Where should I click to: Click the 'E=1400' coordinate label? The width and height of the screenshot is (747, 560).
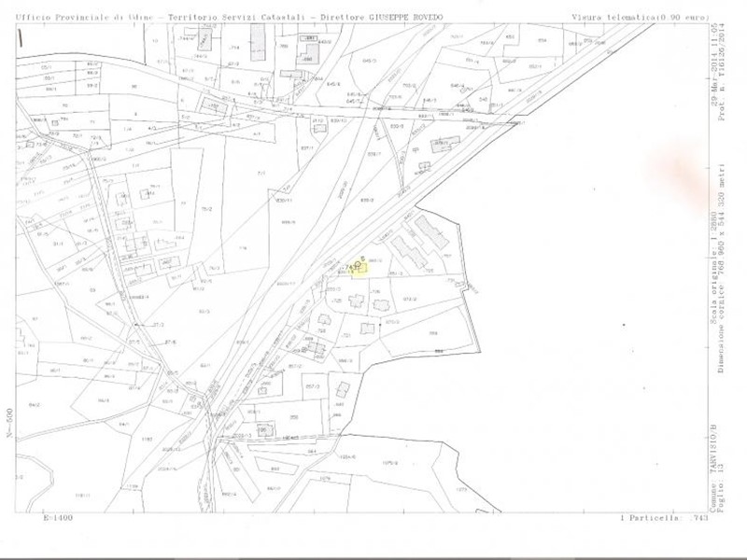pos(58,516)
